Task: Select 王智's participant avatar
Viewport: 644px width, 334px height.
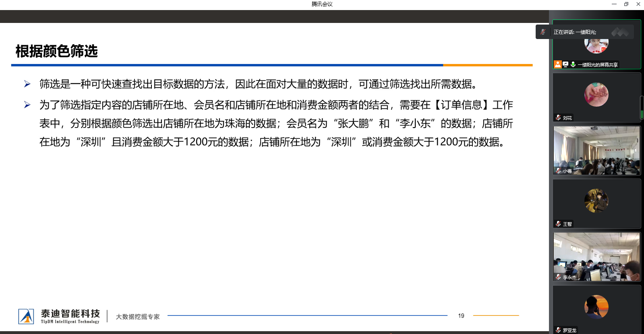Action: pyautogui.click(x=596, y=201)
